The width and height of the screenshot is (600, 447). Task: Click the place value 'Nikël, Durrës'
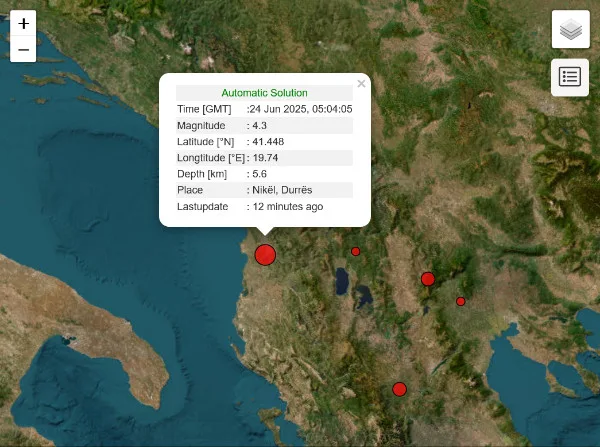[x=282, y=190]
